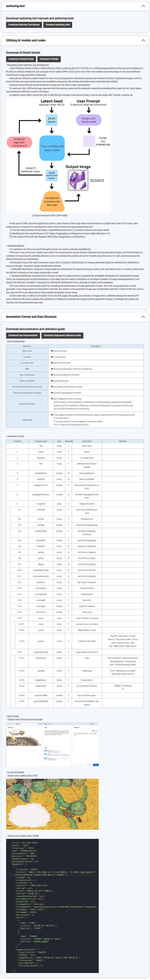Click the Download AI Model Details button
150x980 pixels.
21,59
